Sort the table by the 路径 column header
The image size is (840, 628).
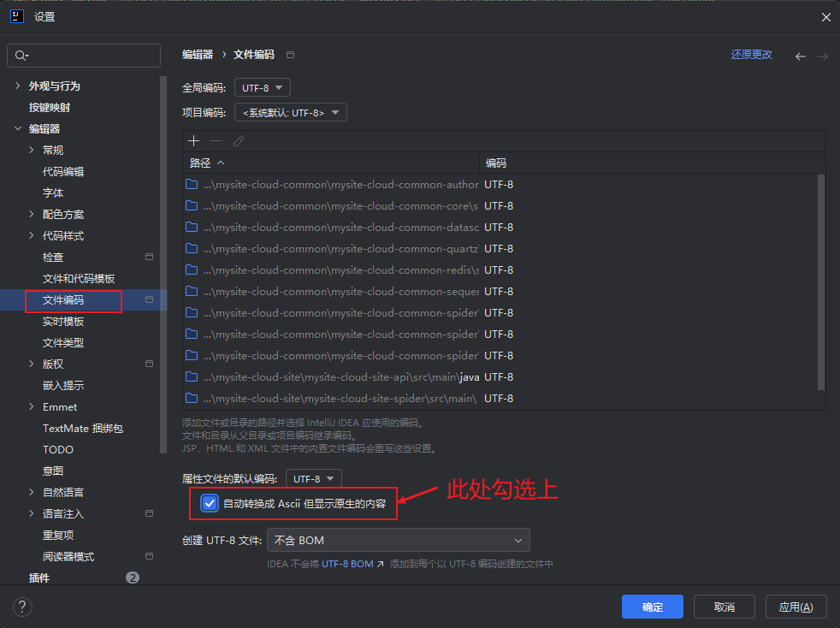click(330, 163)
